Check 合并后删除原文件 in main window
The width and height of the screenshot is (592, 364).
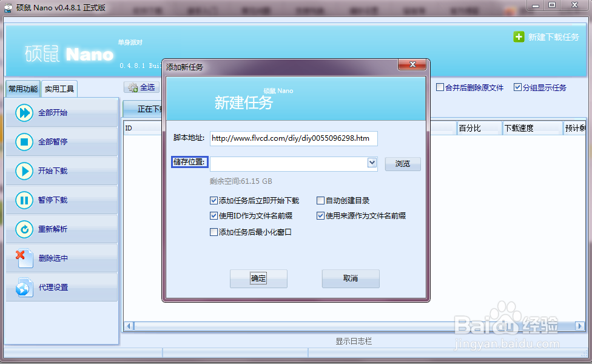tap(440, 87)
